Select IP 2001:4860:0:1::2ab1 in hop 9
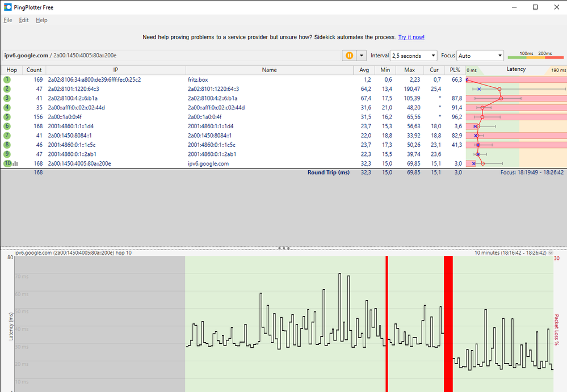This screenshot has height=392, width=567. 72,154
